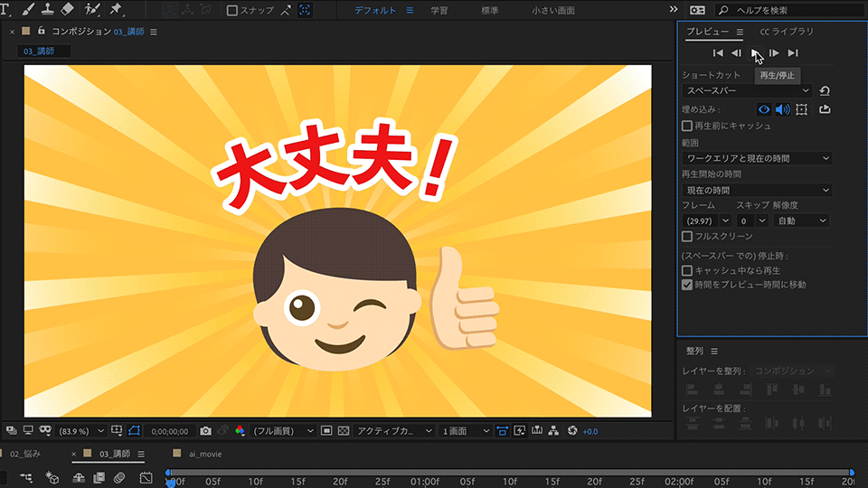Click the primary viewer monitor icon
The image size is (868, 488).
[x=28, y=430]
